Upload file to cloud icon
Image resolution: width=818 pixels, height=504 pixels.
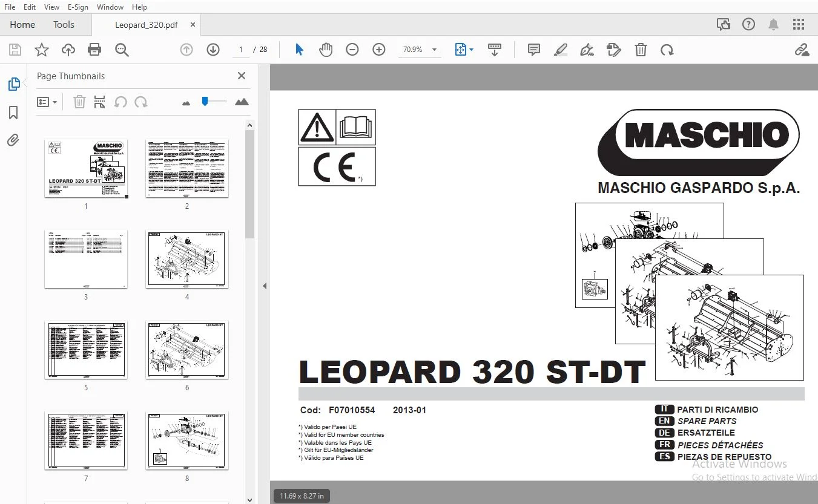pyautogui.click(x=68, y=50)
